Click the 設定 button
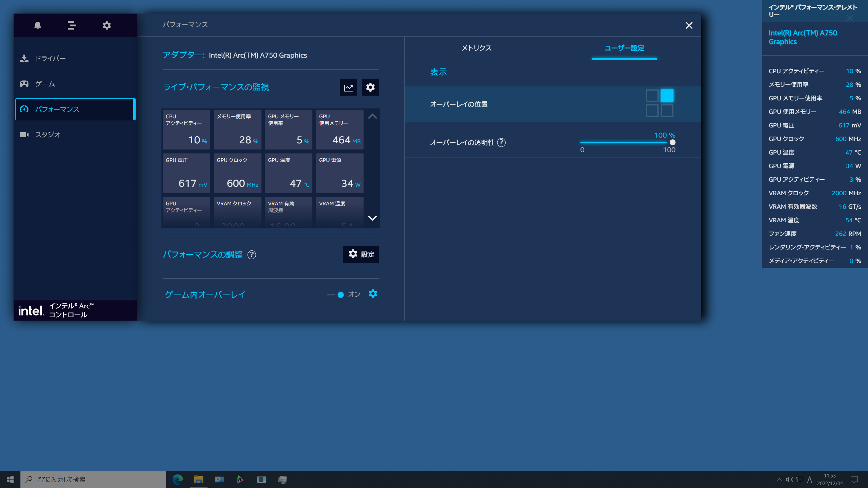Screen dimensions: 868x488 pyautogui.click(x=361, y=254)
